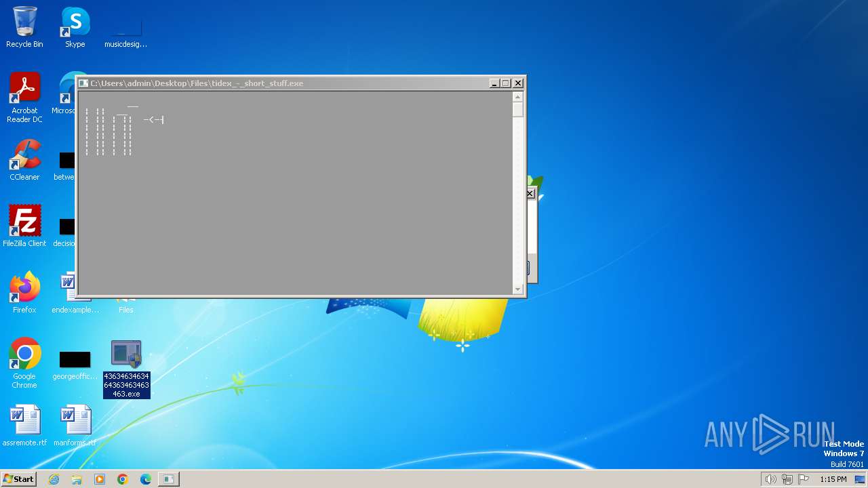
Task: Open Chrome from the taskbar
Action: pos(123,479)
